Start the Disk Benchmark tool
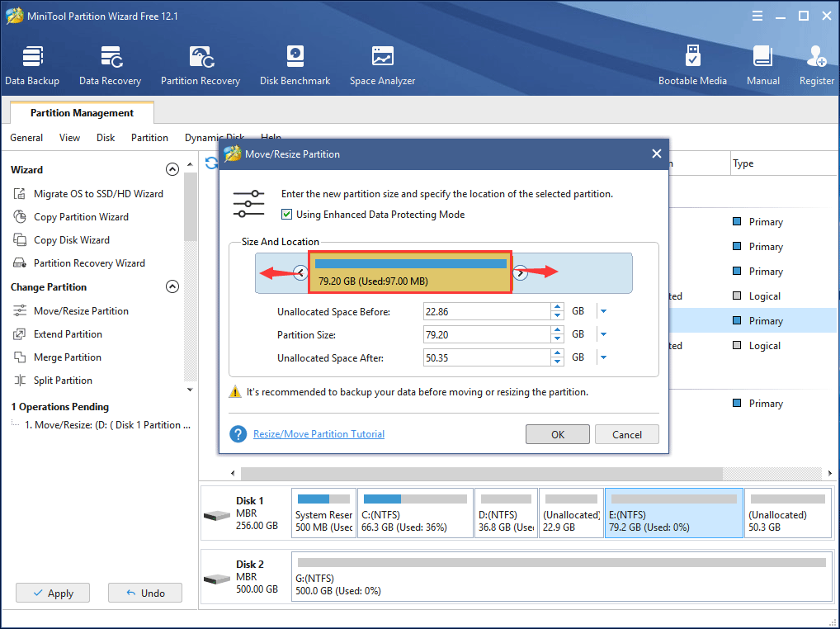Viewport: 840px width, 629px height. click(295, 62)
